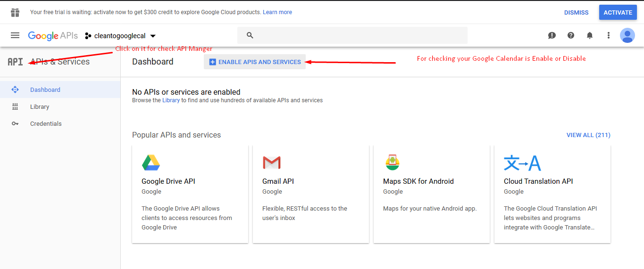This screenshot has height=269, width=644.
Task: Click the ACTIVATE button
Action: coord(618,12)
